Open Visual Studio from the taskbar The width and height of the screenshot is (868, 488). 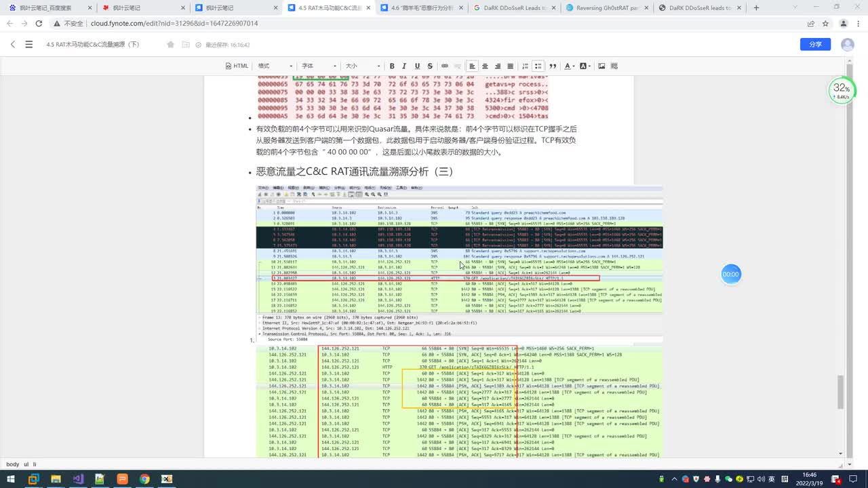78,479
